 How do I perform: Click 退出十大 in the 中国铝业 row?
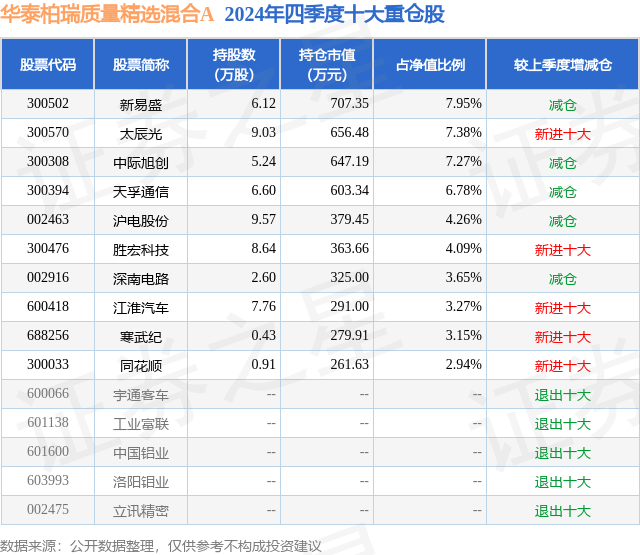point(563,453)
